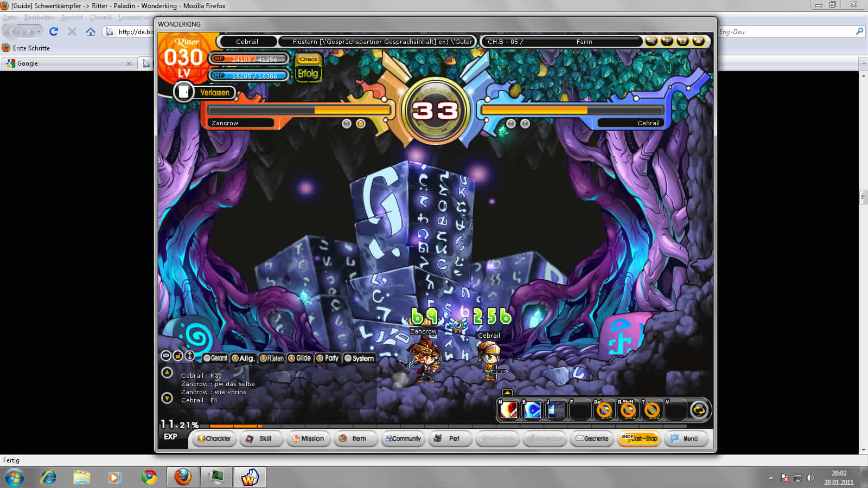This screenshot has width=868, height=488.
Task: Click the swap quickslot bar icon
Action: point(699,410)
